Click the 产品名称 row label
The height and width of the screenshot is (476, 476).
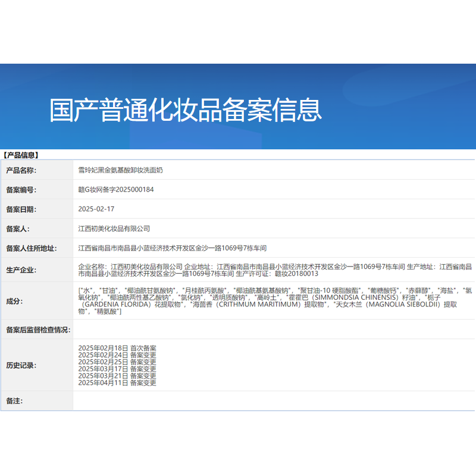22,170
